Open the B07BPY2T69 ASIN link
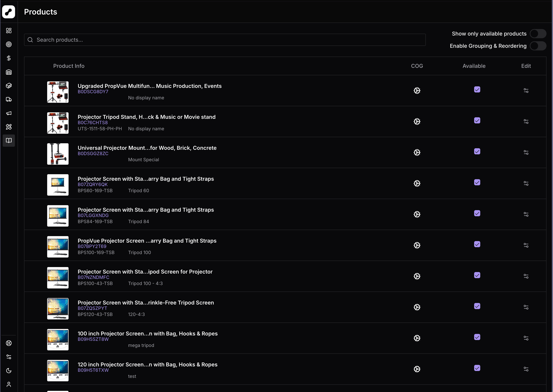 (x=92, y=246)
